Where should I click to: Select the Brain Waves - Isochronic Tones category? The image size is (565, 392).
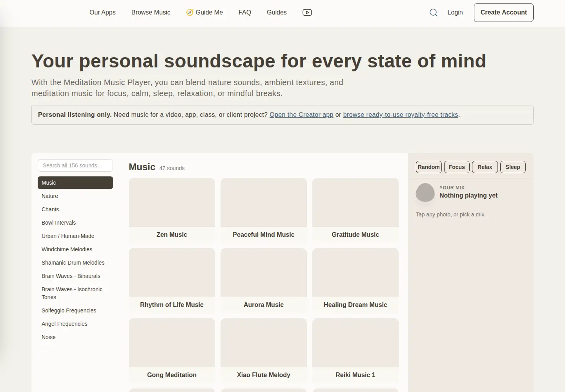[75, 293]
